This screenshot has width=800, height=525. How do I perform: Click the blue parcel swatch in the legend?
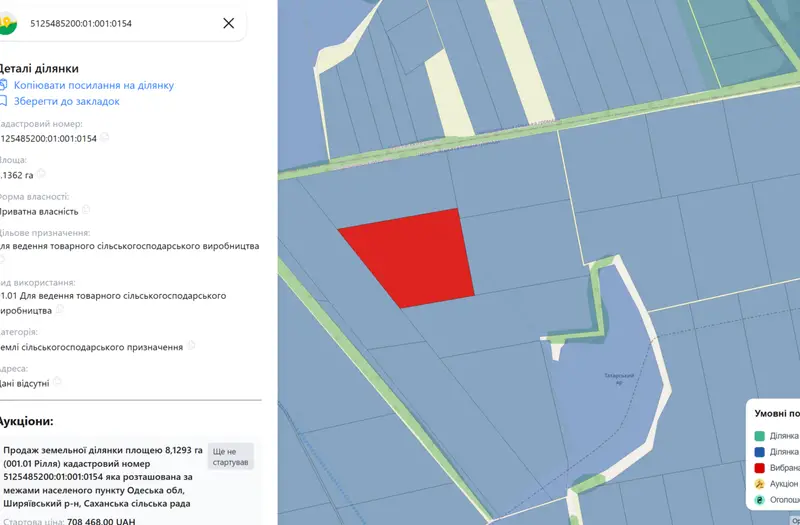click(x=760, y=452)
